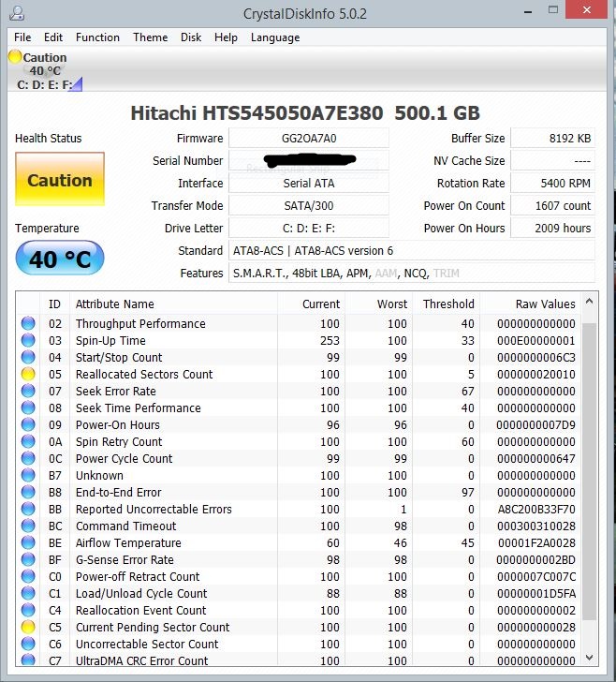Screen dimensions: 616x682
Task: Click the Standard field ATA8-ACS version 6
Action: (412, 250)
